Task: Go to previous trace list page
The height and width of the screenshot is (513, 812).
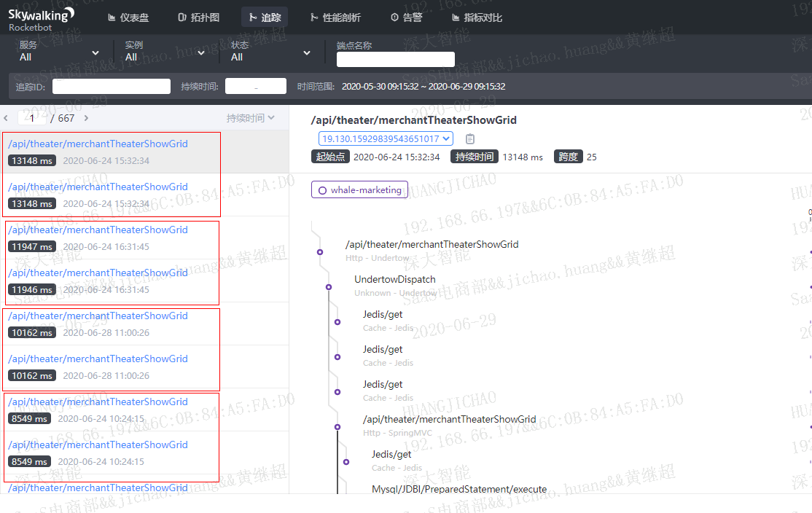Action: click(6, 118)
